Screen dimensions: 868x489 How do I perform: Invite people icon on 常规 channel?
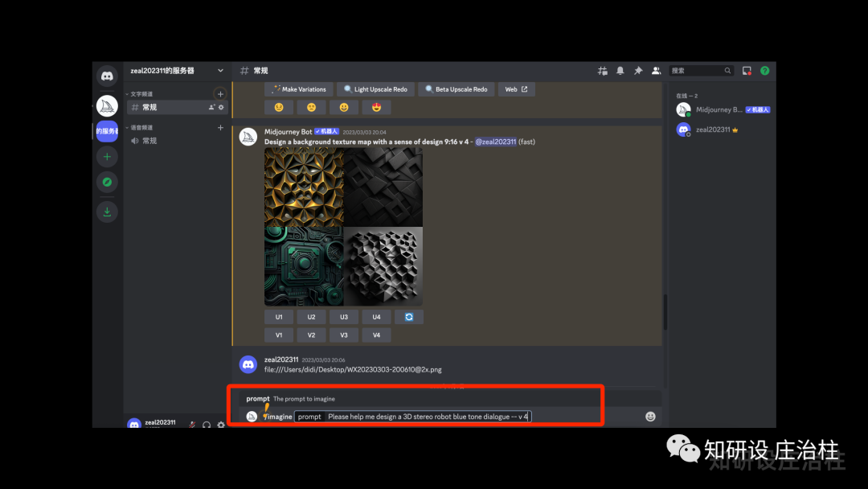211,108
